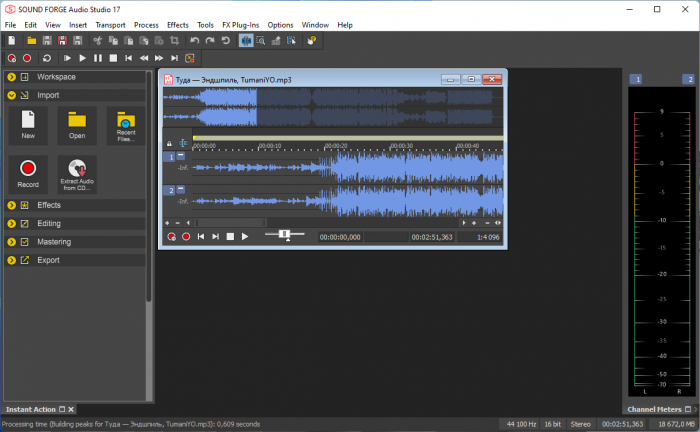The height and width of the screenshot is (432, 700).
Task: Click the New tile in the Import panel
Action: (28, 125)
